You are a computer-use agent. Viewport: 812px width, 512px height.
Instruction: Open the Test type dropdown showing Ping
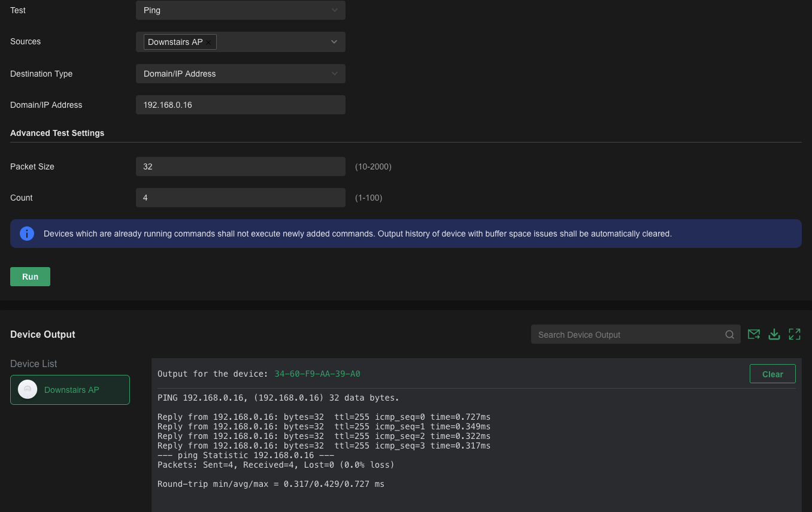coord(240,10)
